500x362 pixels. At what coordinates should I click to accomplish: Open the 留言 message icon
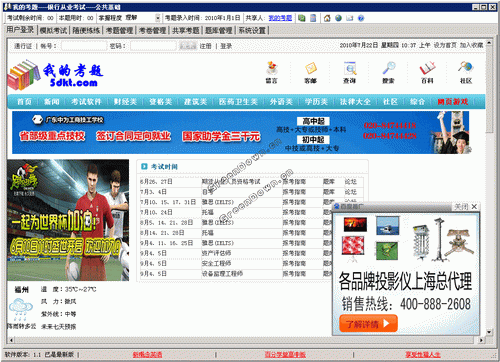[x=272, y=72]
